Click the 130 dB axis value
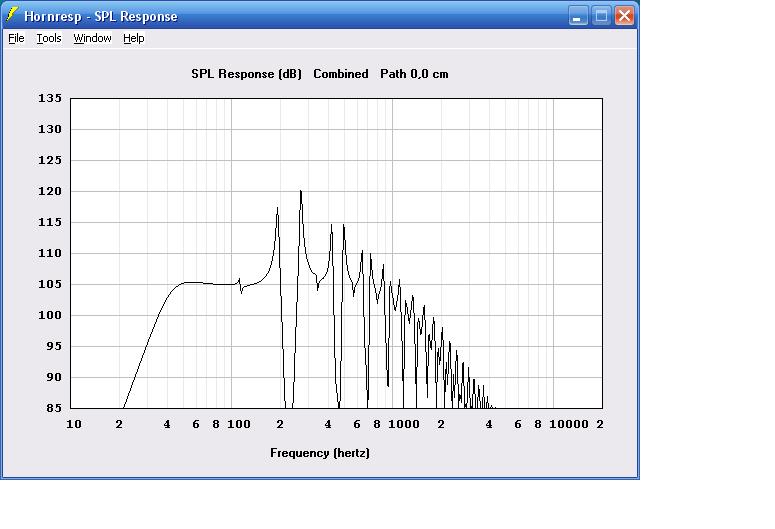The image size is (775, 529). [50, 129]
